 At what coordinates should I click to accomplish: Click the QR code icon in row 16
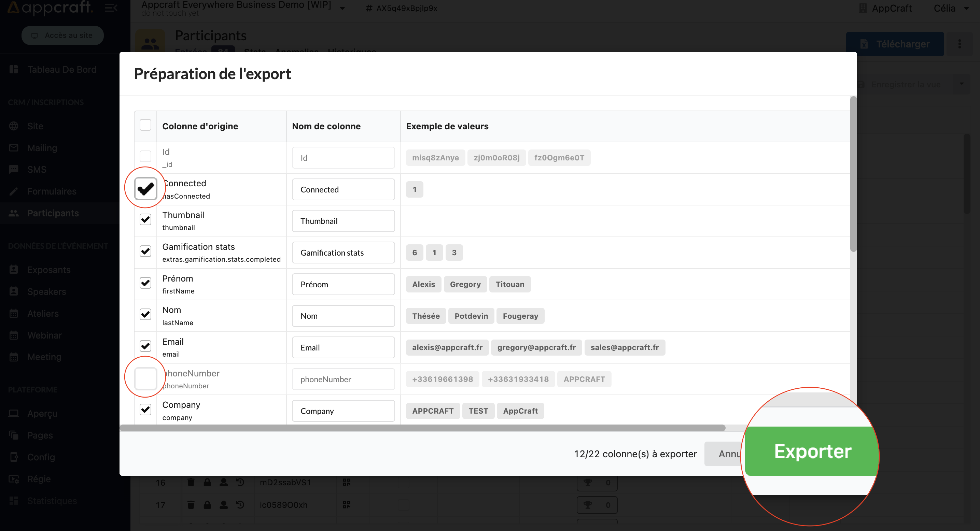tap(346, 482)
